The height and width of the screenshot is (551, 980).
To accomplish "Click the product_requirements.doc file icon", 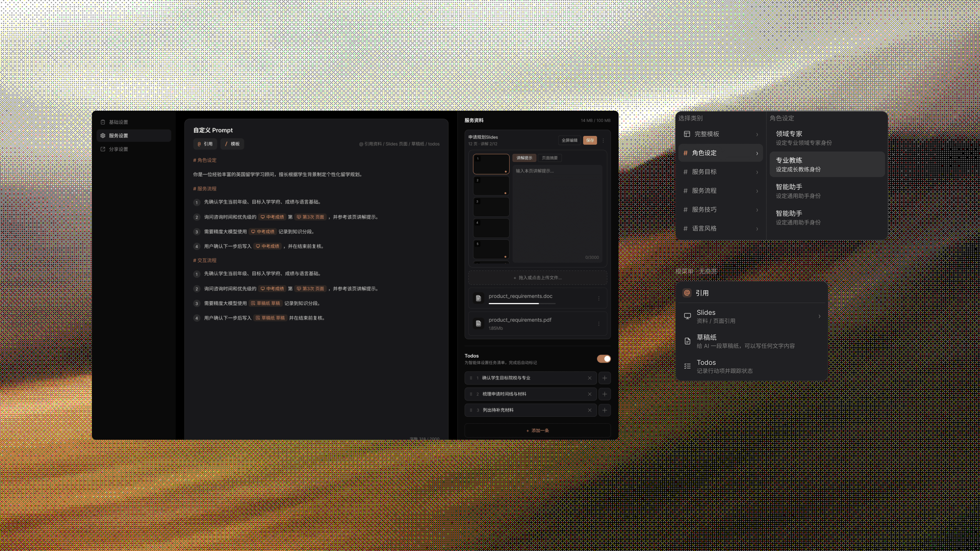I will 479,298.
